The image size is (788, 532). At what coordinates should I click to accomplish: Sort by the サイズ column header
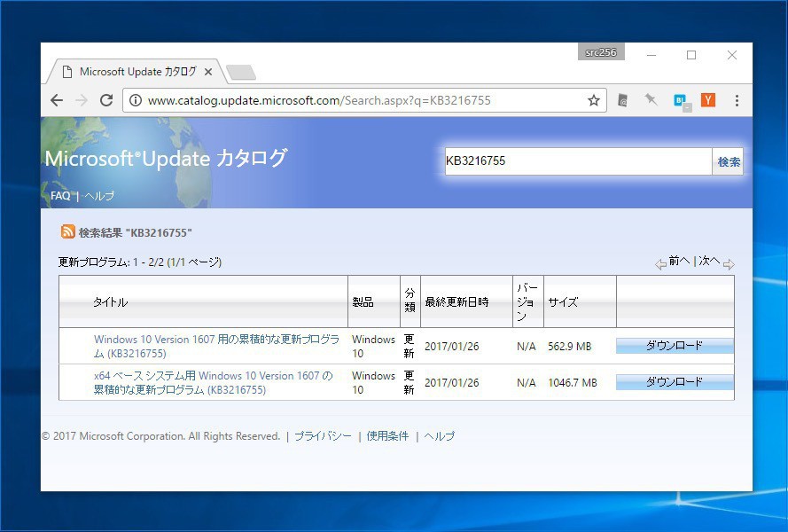click(563, 301)
